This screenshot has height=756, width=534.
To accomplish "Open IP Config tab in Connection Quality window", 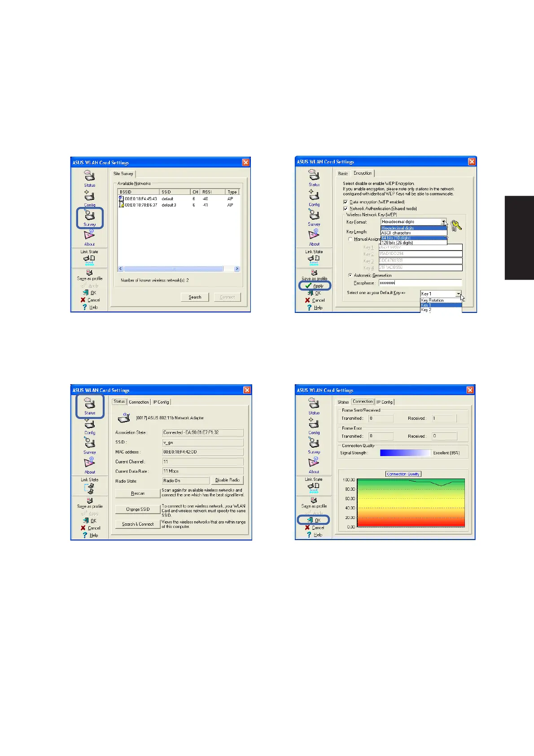I will tap(385, 402).
